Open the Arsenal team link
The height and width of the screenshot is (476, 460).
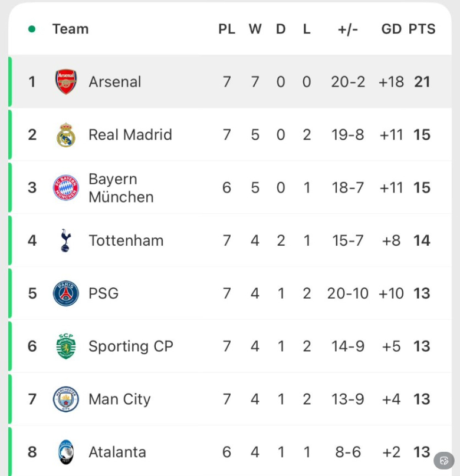[115, 82]
